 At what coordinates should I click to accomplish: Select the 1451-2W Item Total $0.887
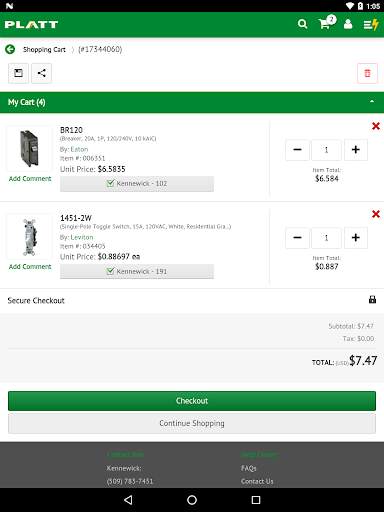pos(327,267)
